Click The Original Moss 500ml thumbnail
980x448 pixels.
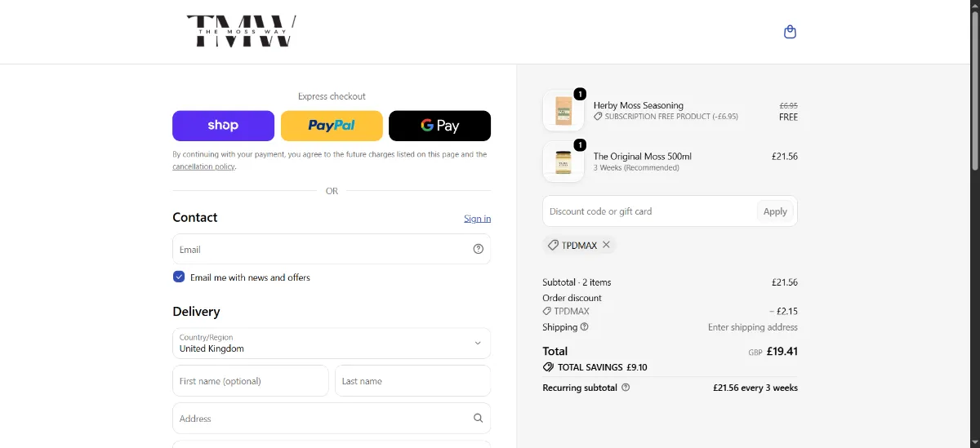563,162
